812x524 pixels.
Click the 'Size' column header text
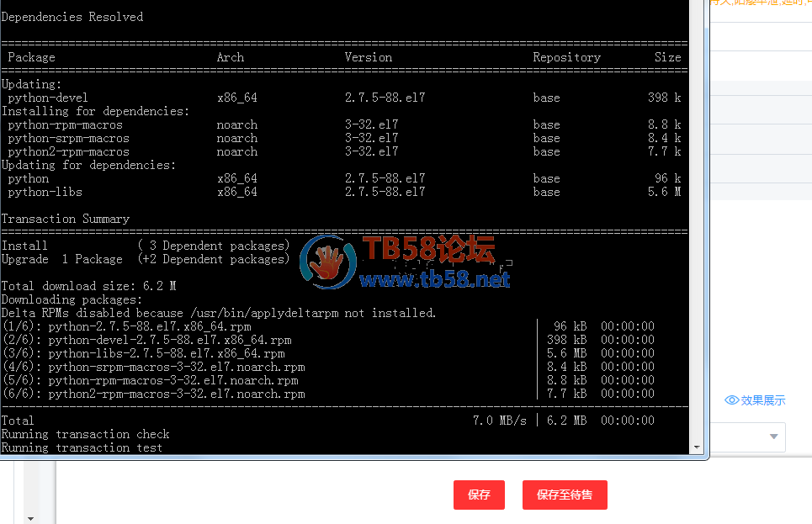667,57
